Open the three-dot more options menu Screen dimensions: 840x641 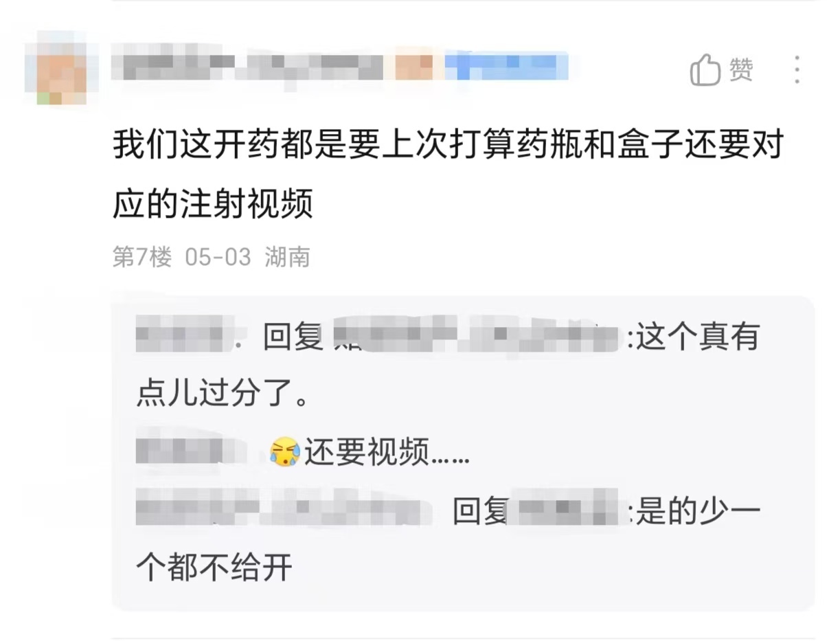[x=797, y=70]
